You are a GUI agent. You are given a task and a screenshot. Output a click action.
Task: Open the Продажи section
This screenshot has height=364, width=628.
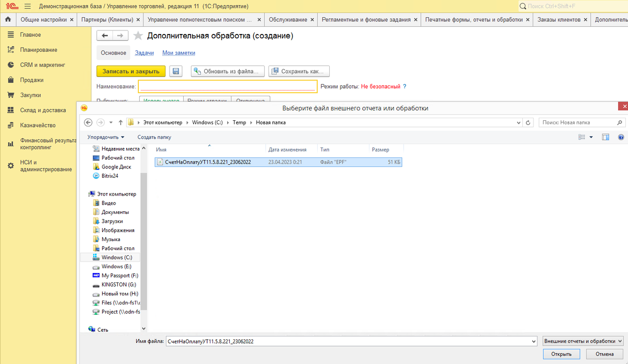(x=32, y=80)
